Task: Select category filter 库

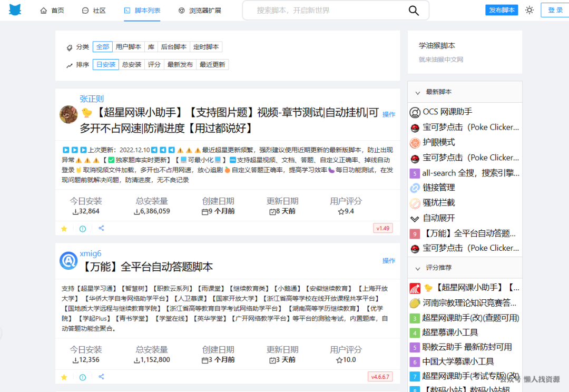Action: pyautogui.click(x=151, y=47)
